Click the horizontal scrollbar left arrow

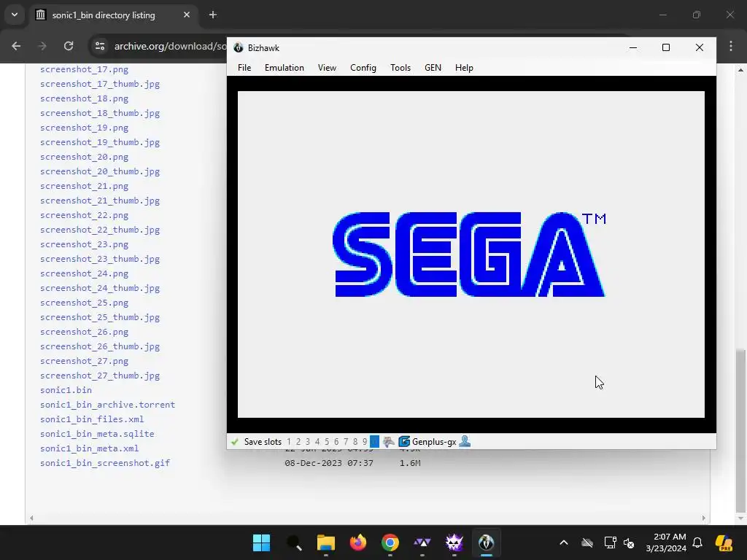31,518
